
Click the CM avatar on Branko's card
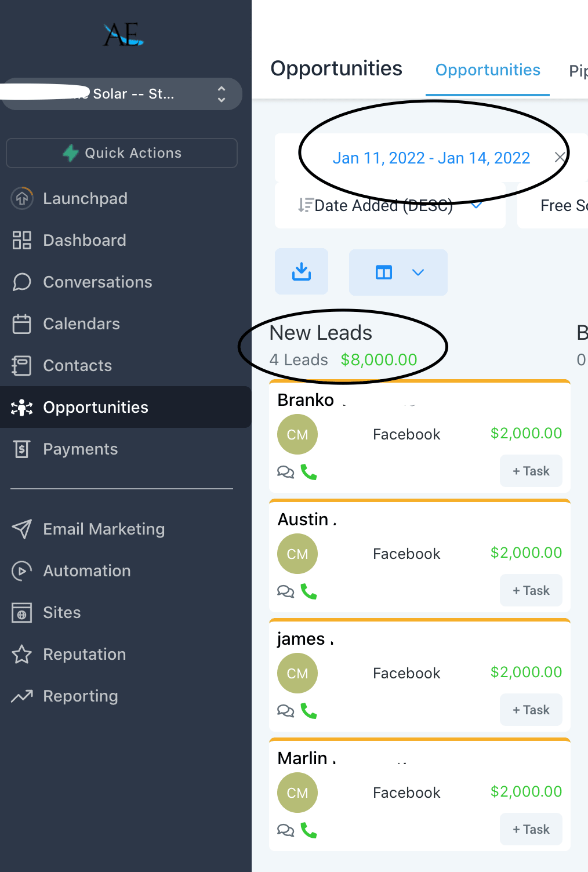pyautogui.click(x=297, y=435)
